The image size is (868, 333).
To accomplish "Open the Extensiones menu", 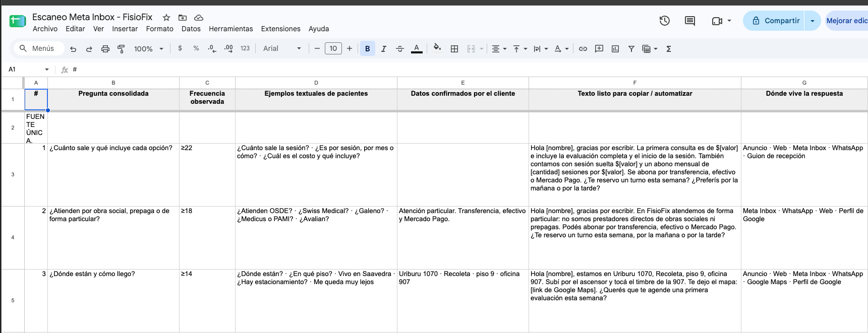I will (280, 29).
